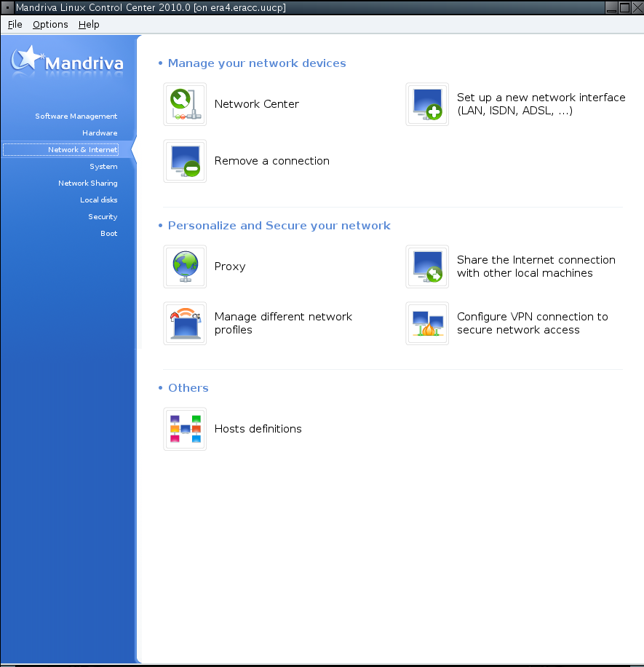Click the new network interface icon
The width and height of the screenshot is (644, 667).
pos(427,104)
